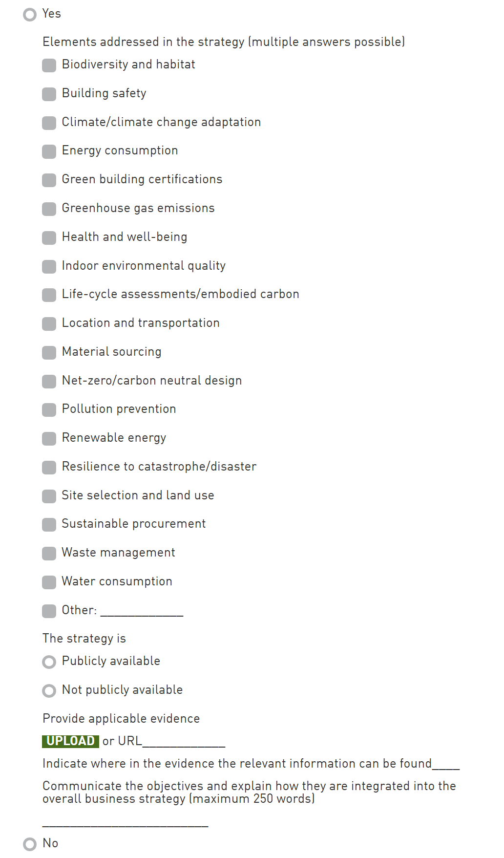Tick Life-cycle assessments/embodied carbon checkbox
Image resolution: width=504 pixels, height=858 pixels.
(x=49, y=295)
